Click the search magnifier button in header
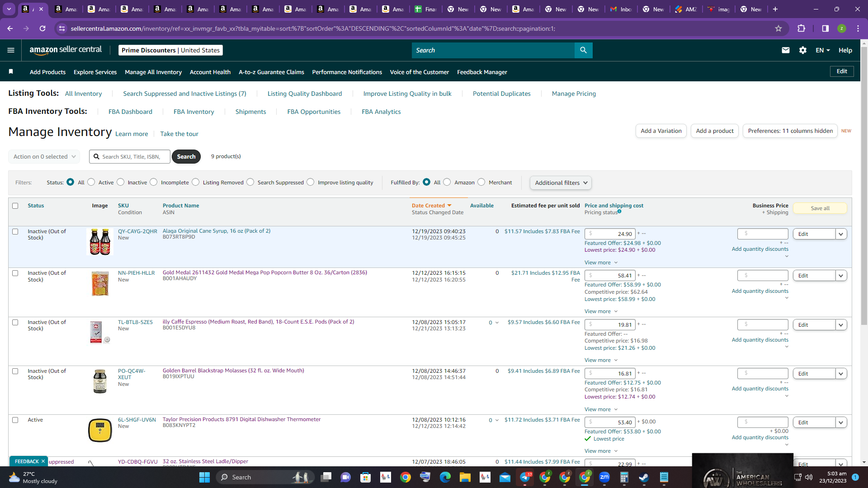Viewport: 868px width, 488px height. [x=583, y=50]
